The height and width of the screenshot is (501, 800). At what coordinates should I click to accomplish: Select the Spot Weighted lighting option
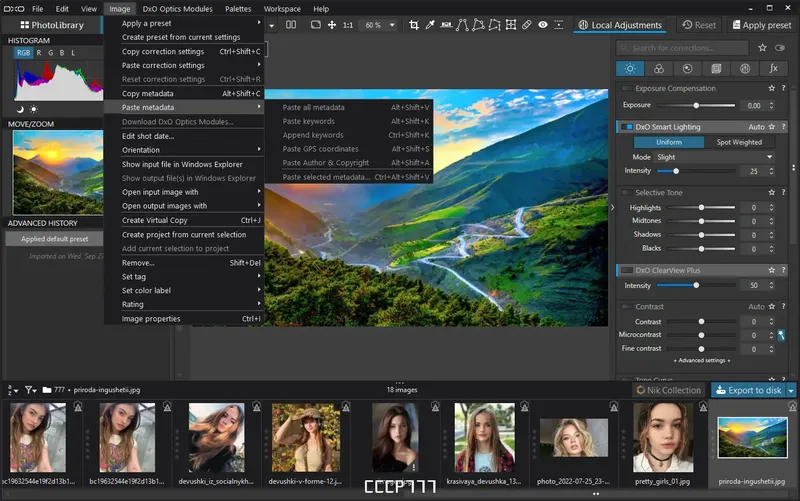click(738, 142)
